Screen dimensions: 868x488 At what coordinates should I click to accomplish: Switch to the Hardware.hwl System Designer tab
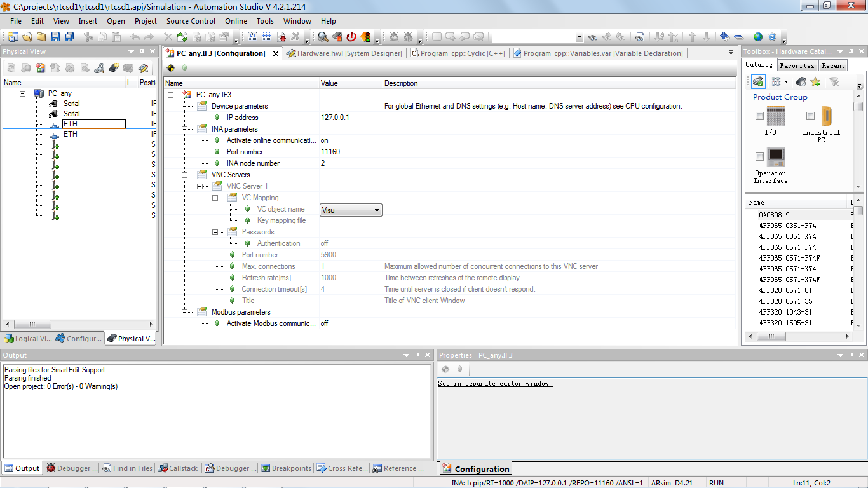(344, 53)
